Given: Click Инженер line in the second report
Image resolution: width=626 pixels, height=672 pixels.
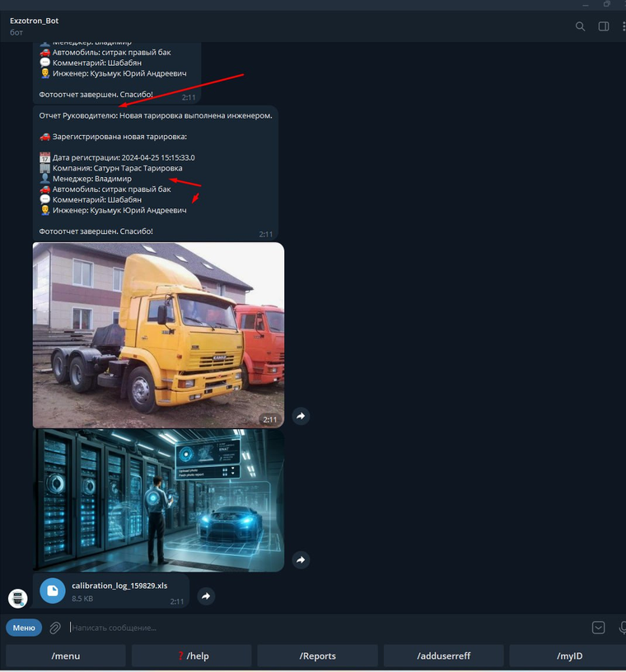Looking at the screenshot, I should click(x=113, y=211).
